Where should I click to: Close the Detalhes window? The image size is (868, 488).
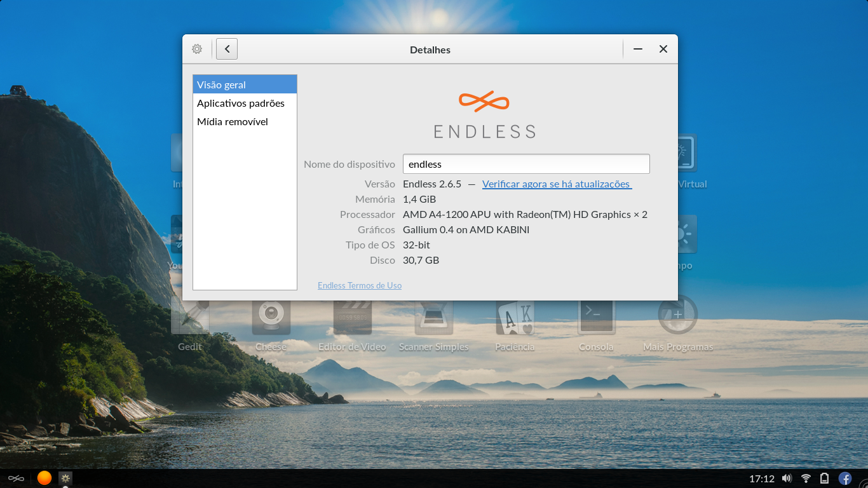663,49
